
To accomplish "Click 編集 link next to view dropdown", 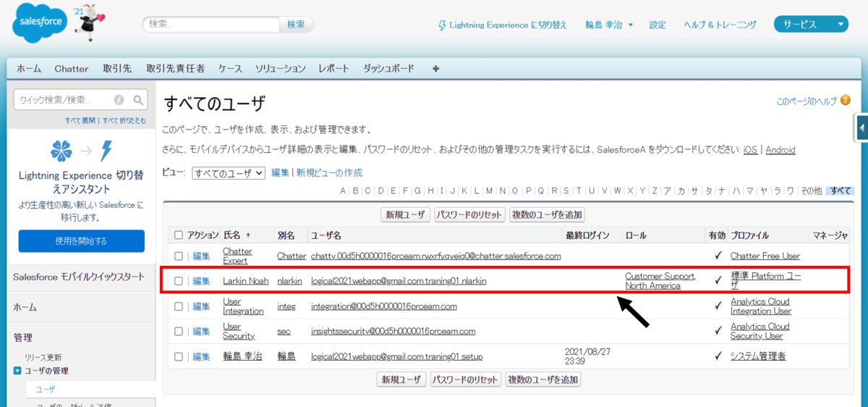I will click(x=280, y=173).
